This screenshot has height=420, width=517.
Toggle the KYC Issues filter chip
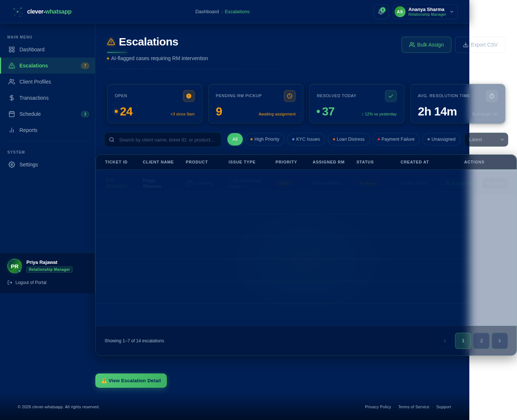coord(306,139)
